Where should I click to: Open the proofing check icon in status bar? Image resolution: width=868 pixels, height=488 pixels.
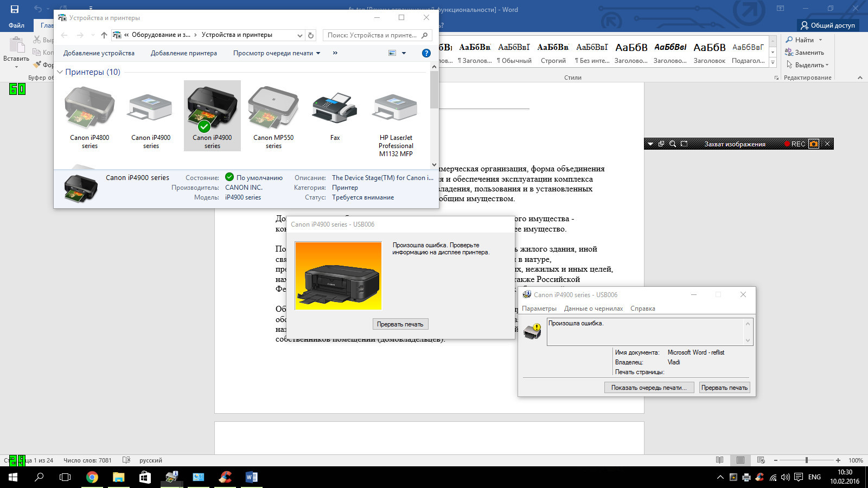pos(126,460)
